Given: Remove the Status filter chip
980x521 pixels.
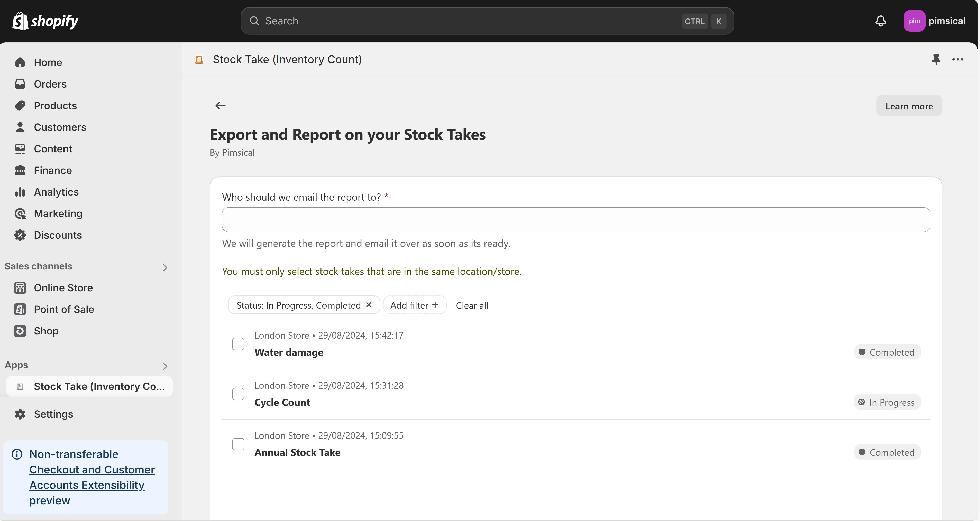Looking at the screenshot, I should tap(369, 305).
